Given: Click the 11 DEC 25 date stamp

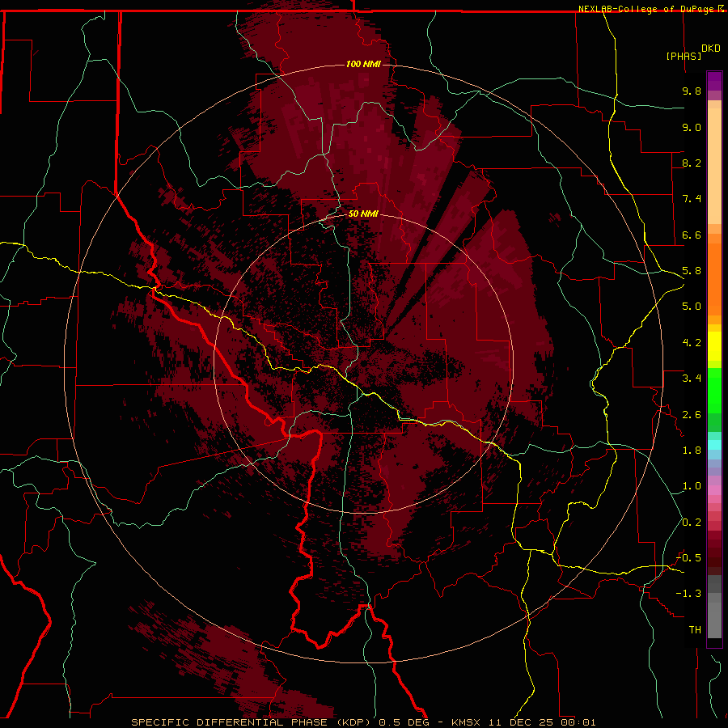Looking at the screenshot, I should click(523, 722).
